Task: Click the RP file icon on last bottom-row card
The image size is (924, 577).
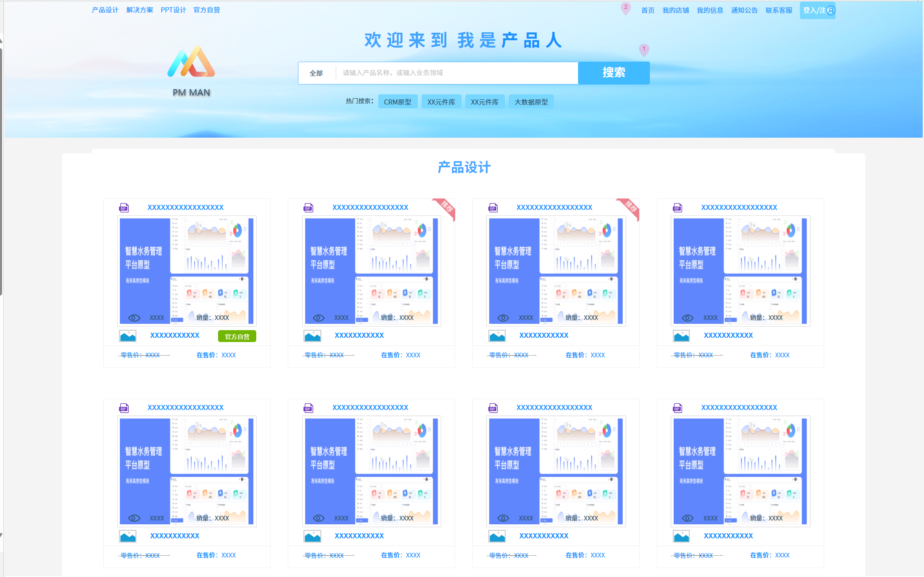Action: click(677, 408)
